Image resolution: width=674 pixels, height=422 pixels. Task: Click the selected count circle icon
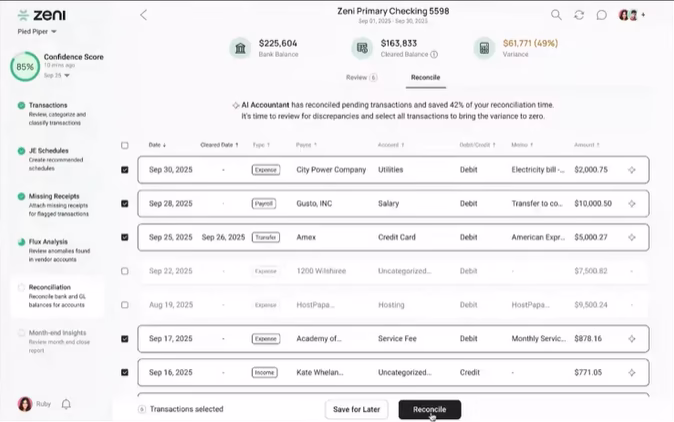point(142,409)
